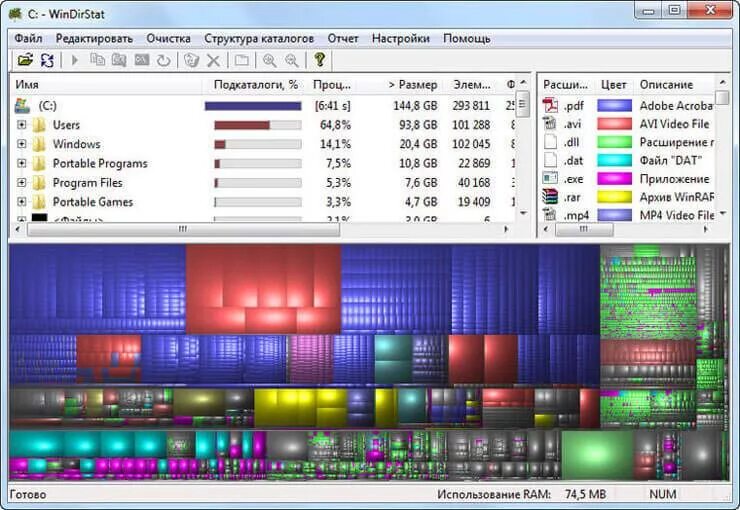This screenshot has height=510, width=740.
Task: Expand the Program Files folder
Action: tap(22, 183)
